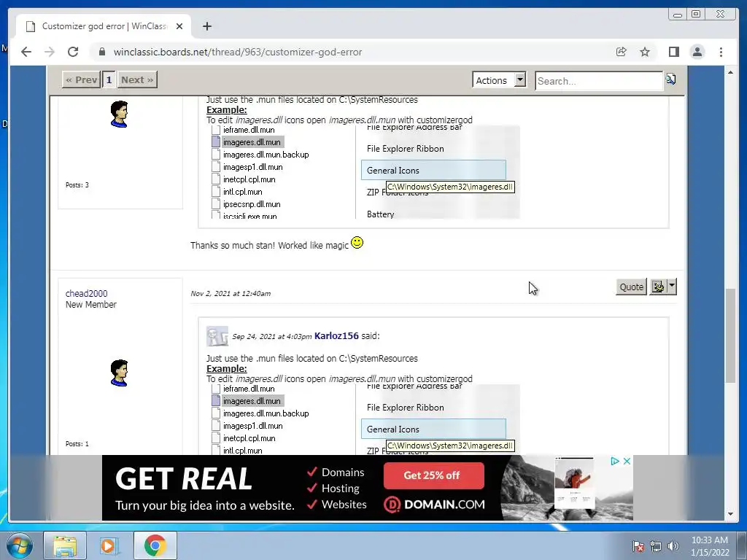Screen dimensions: 747x560
Task: Click 'Posts: 1' text
Action: [x=77, y=444]
